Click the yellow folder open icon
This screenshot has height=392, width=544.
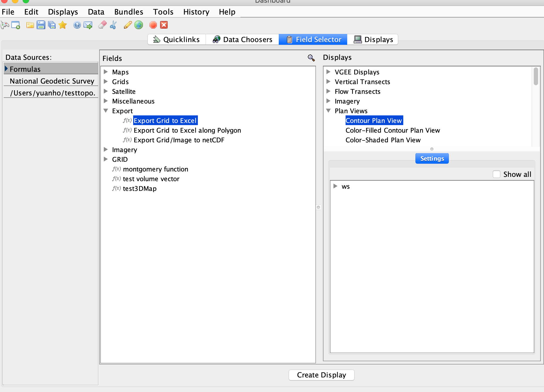click(30, 25)
